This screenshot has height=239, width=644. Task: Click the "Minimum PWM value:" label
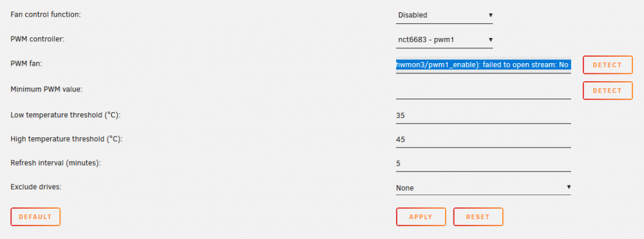tap(46, 89)
